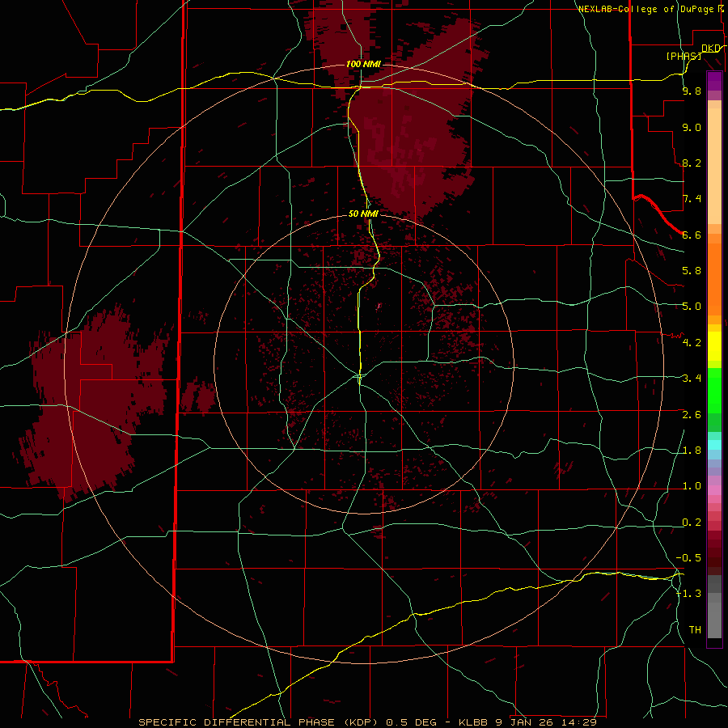Viewport: 728px width, 728px height.
Task: Click the 1.0 legend value
Action: pyautogui.click(x=692, y=486)
